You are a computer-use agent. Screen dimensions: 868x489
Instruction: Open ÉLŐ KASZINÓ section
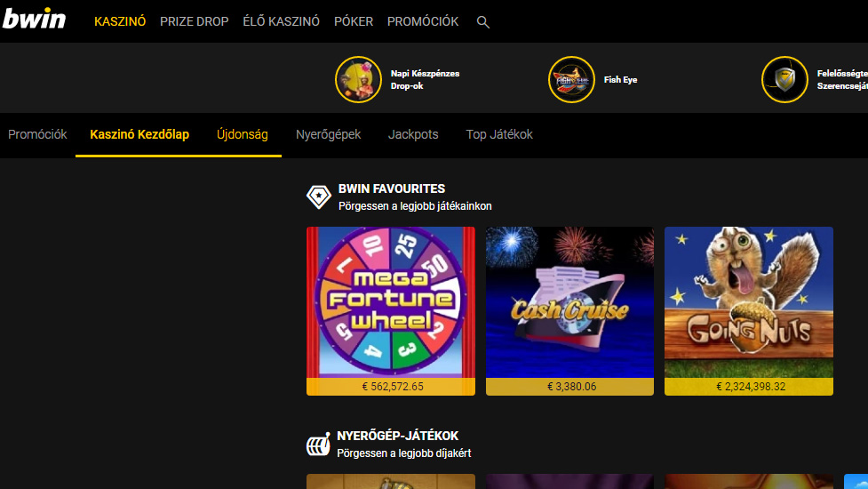click(x=281, y=21)
